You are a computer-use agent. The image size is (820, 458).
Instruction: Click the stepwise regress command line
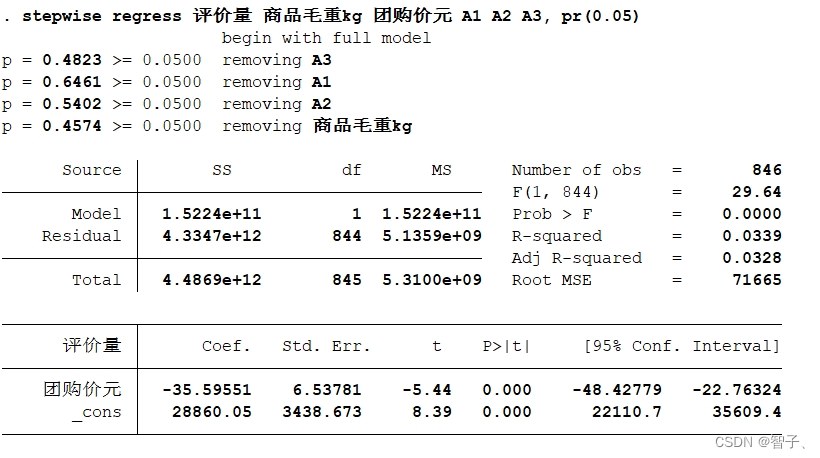point(320,16)
